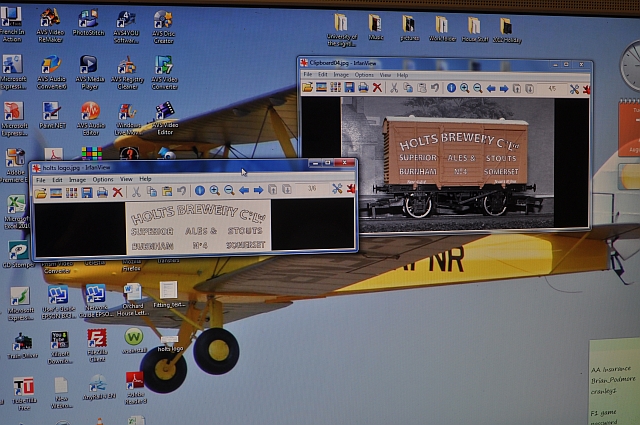640x425 pixels.
Task: Go to next image in holts logo.jpg window
Action: point(258,190)
